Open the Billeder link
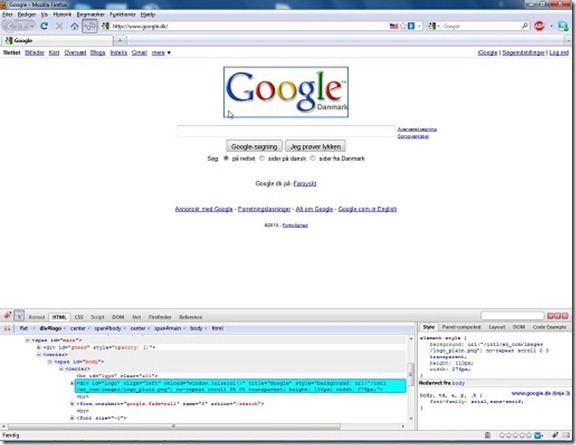The width and height of the screenshot is (576, 445). 35,53
